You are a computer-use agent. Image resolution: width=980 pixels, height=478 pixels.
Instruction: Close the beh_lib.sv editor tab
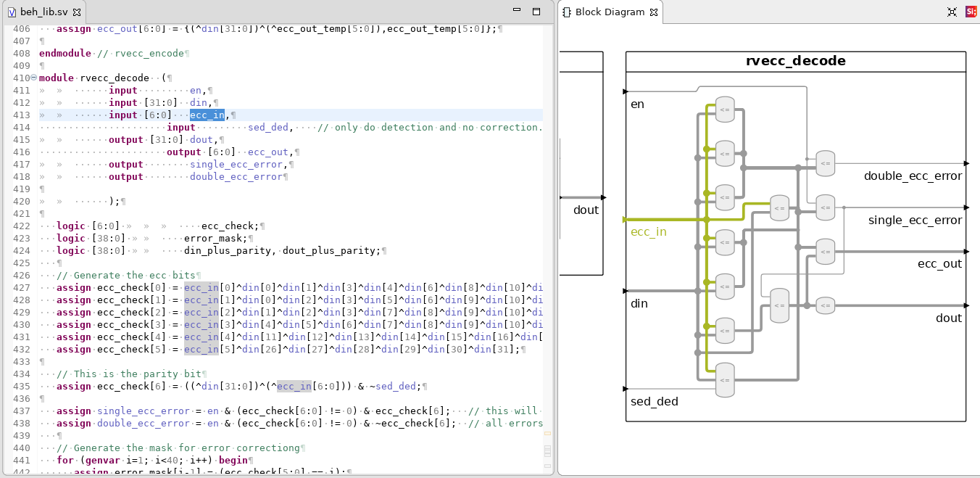(78, 12)
